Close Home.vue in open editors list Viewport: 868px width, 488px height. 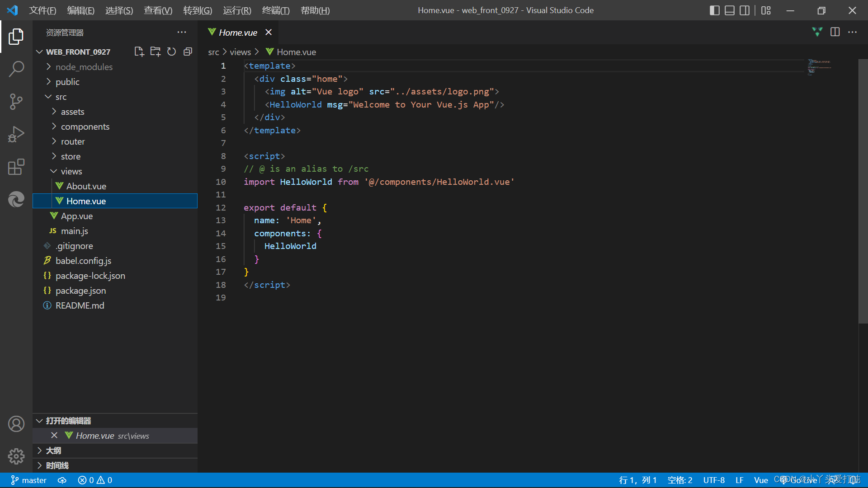(x=54, y=436)
